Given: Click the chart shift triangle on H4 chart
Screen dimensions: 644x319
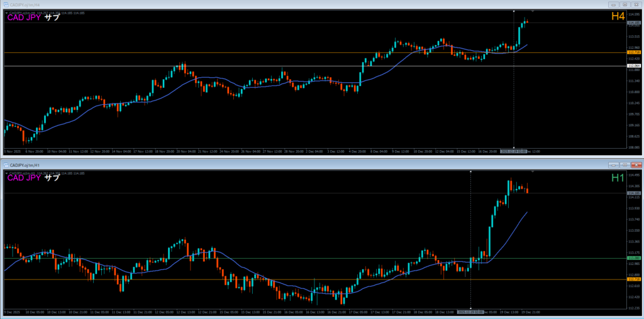Looking at the screenshot, I should [x=533, y=11].
